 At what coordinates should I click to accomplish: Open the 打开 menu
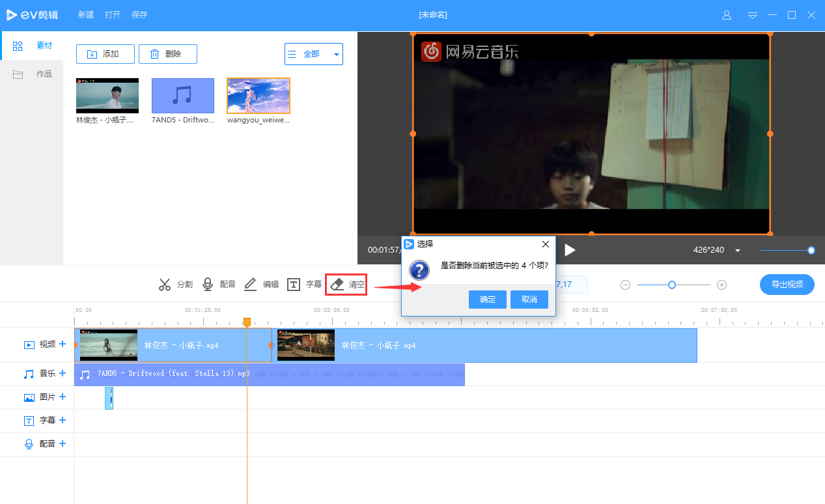112,14
